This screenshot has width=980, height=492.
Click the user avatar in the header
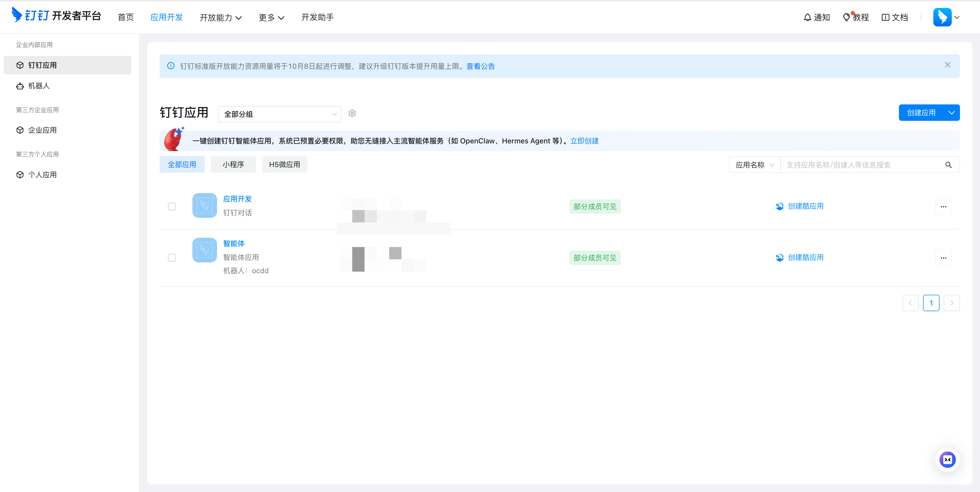point(942,17)
